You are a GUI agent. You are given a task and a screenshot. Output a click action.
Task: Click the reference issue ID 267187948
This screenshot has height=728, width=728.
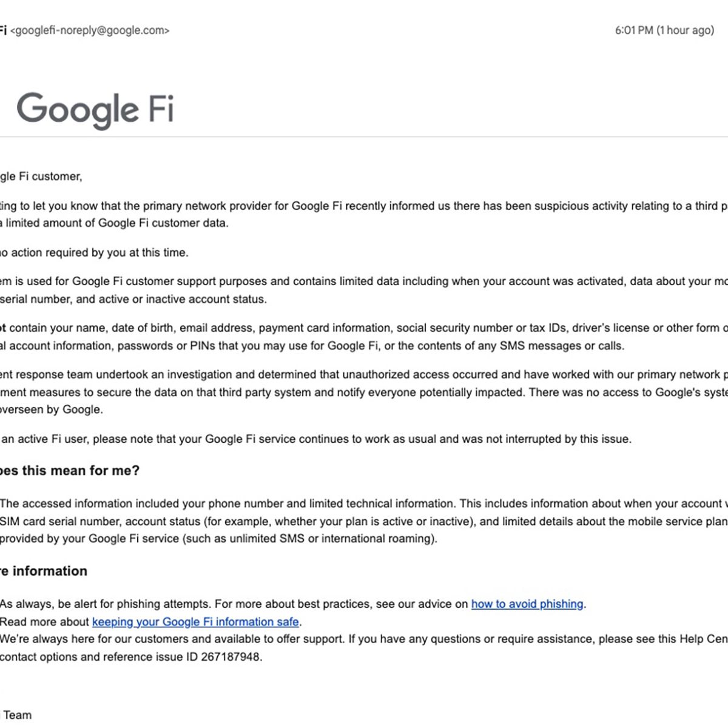point(231,657)
